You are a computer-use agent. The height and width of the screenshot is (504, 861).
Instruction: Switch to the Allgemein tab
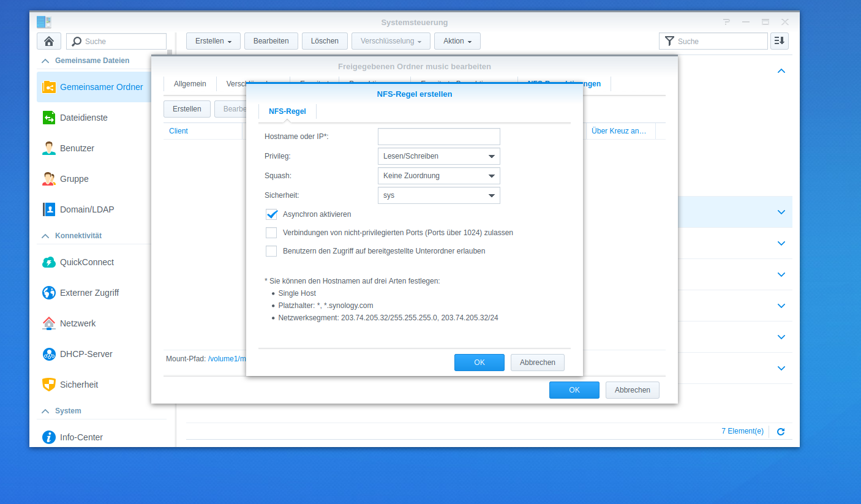190,84
